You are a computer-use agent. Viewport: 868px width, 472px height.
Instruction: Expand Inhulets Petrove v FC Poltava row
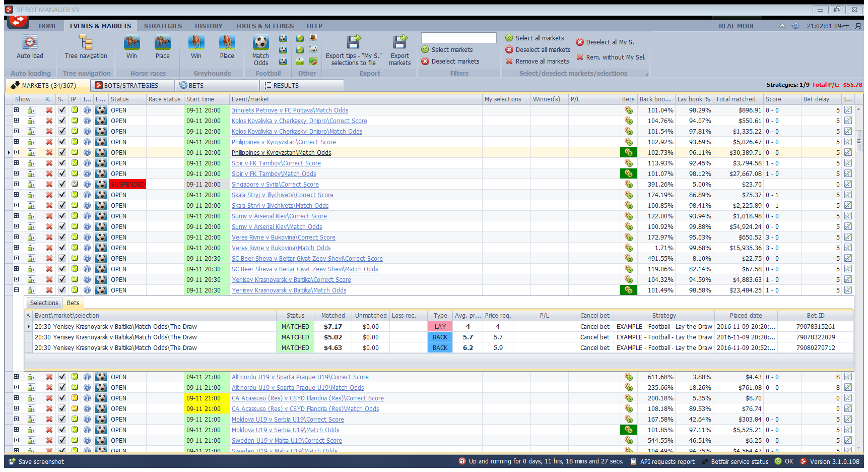tap(16, 110)
